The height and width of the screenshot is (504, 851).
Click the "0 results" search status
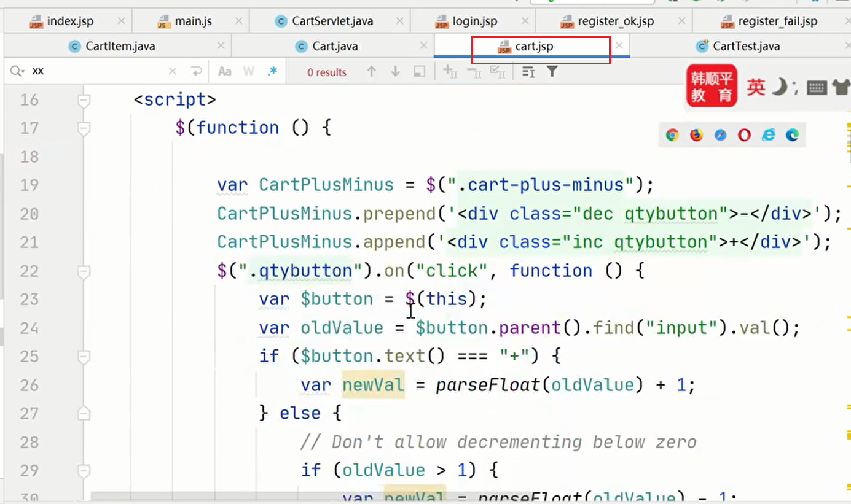pos(327,72)
